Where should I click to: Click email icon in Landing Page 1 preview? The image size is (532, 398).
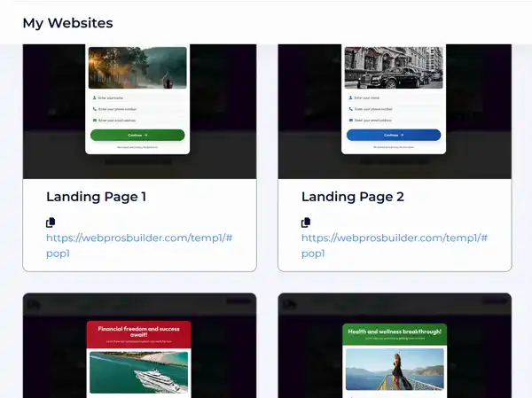pos(94,120)
